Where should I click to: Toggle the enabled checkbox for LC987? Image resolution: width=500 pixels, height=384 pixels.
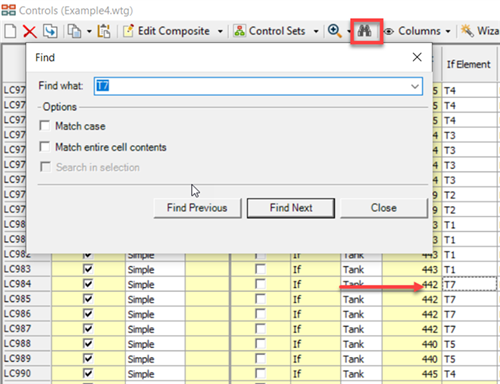pos(88,329)
